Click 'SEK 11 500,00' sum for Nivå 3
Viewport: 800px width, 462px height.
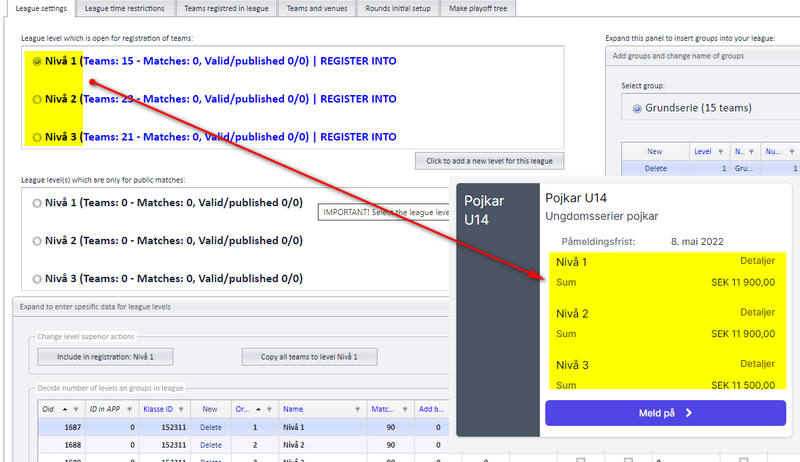click(x=743, y=385)
